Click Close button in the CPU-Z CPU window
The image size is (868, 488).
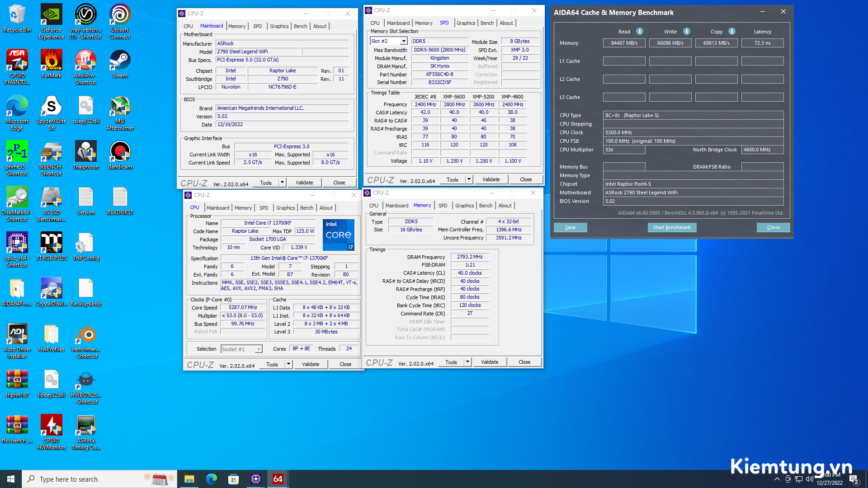point(345,364)
